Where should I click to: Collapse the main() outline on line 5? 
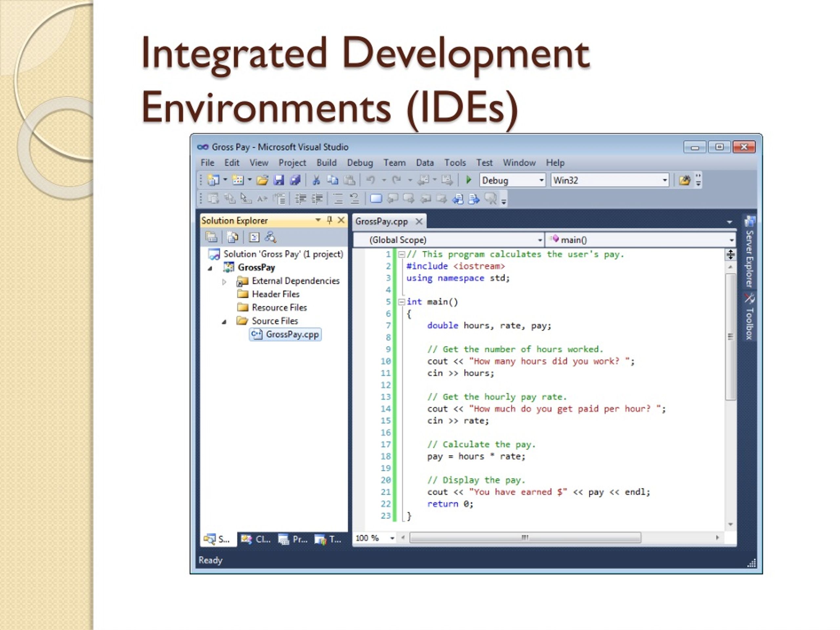pos(401,302)
